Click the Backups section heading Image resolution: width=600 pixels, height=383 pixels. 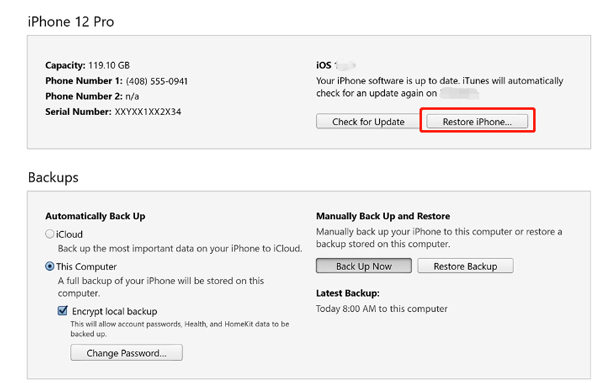point(53,178)
